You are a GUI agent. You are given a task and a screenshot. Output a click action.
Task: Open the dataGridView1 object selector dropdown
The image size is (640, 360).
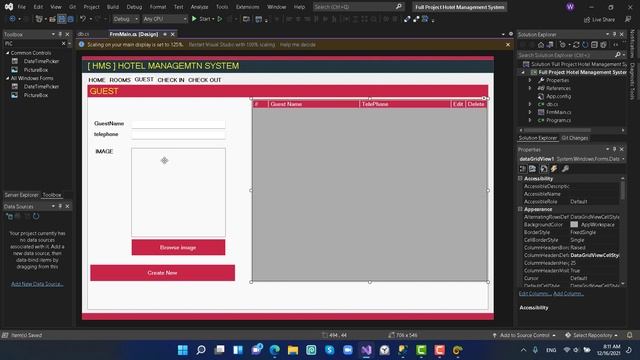[623, 159]
